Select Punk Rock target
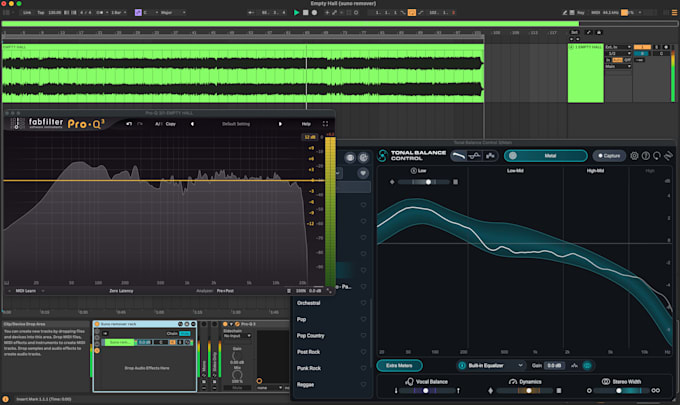Viewport: 680px width, 405px height. pyautogui.click(x=309, y=368)
